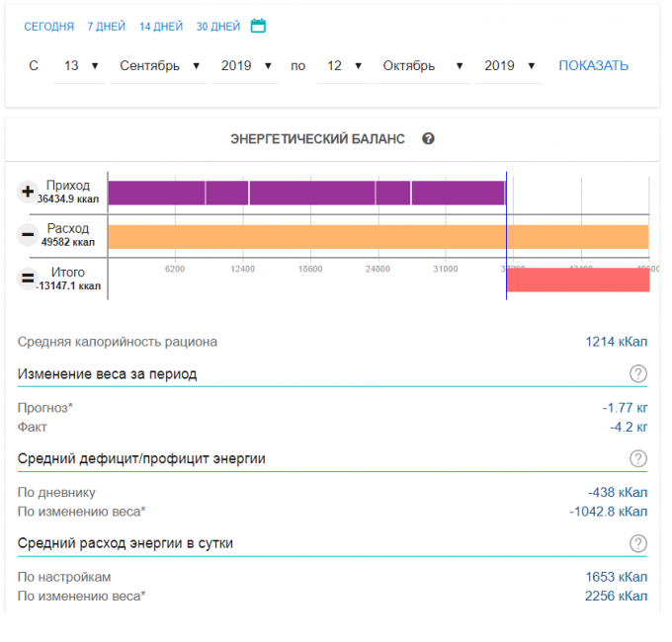Open help for Средний дефицит/профицит энергии
Screen dimensions: 672x642
(x=638, y=458)
